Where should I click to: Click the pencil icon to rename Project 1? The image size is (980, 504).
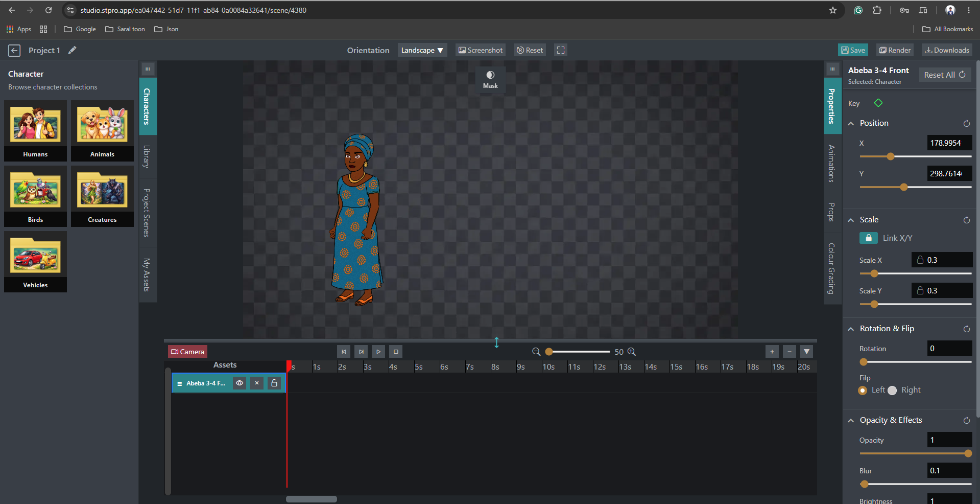73,50
